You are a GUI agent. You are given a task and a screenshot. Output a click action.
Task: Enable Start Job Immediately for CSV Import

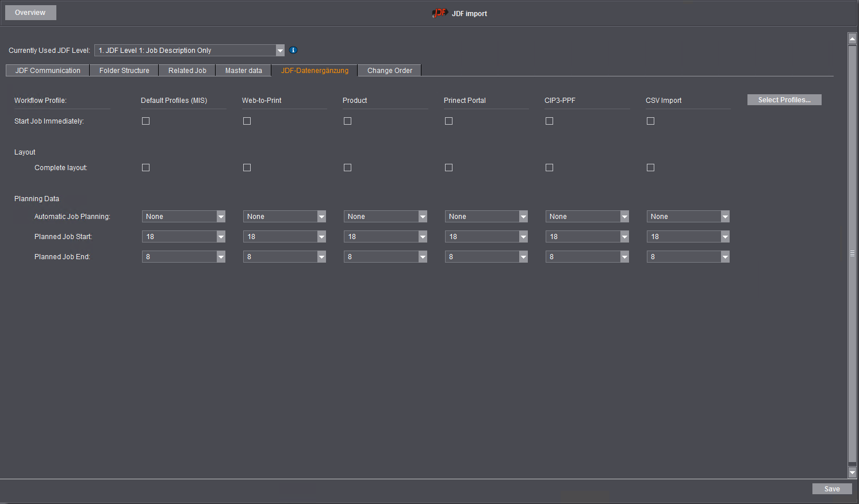coord(650,121)
